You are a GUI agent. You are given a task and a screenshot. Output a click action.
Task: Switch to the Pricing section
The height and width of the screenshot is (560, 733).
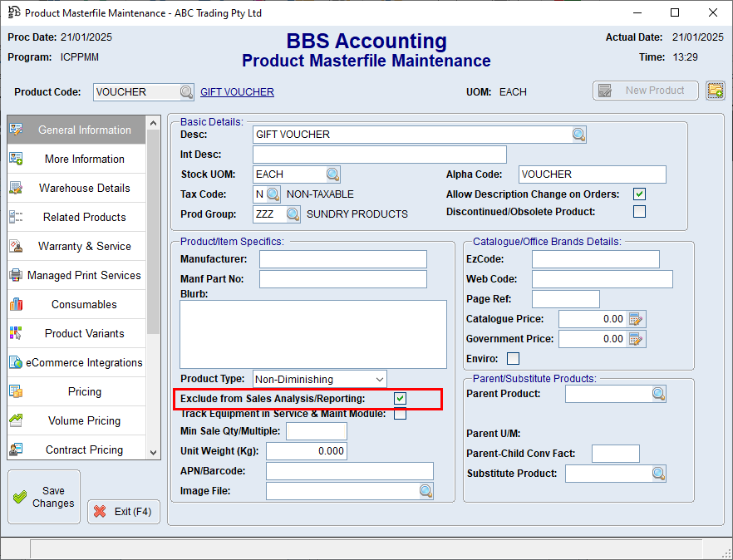point(84,391)
